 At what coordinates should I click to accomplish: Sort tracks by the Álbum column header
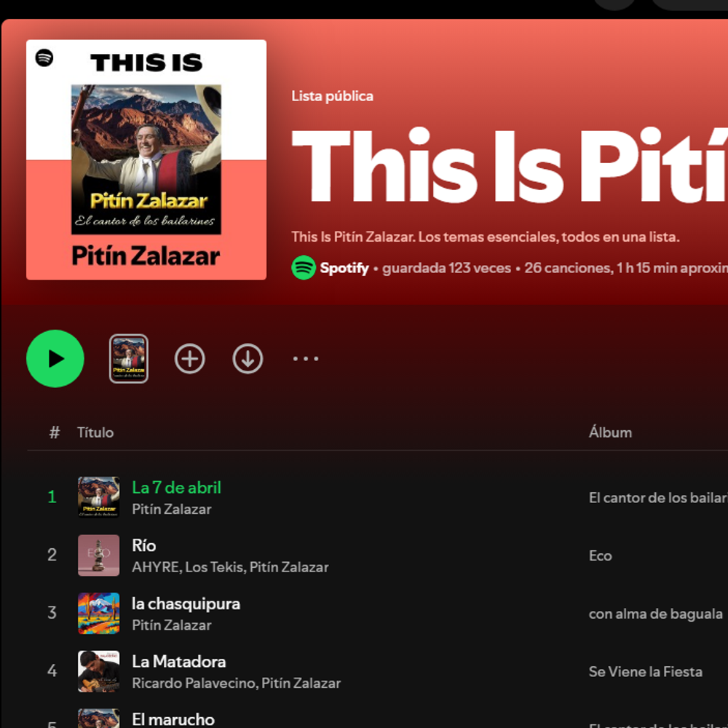(x=610, y=431)
